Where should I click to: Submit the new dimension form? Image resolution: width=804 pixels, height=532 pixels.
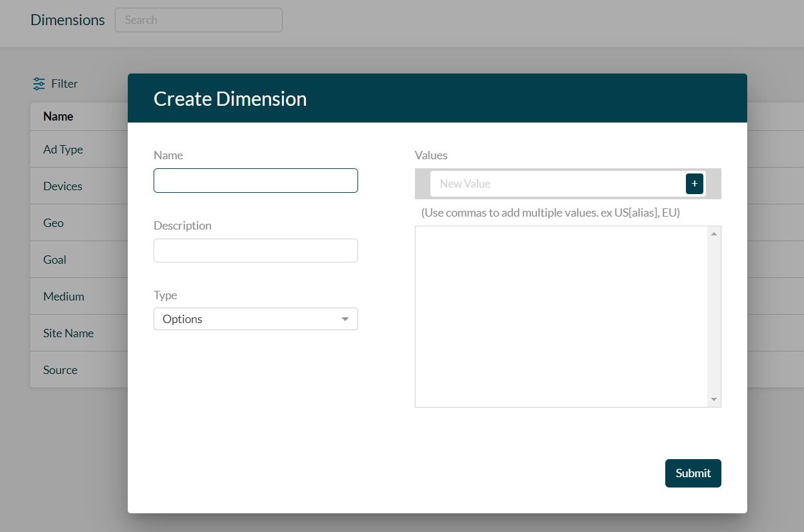(693, 473)
